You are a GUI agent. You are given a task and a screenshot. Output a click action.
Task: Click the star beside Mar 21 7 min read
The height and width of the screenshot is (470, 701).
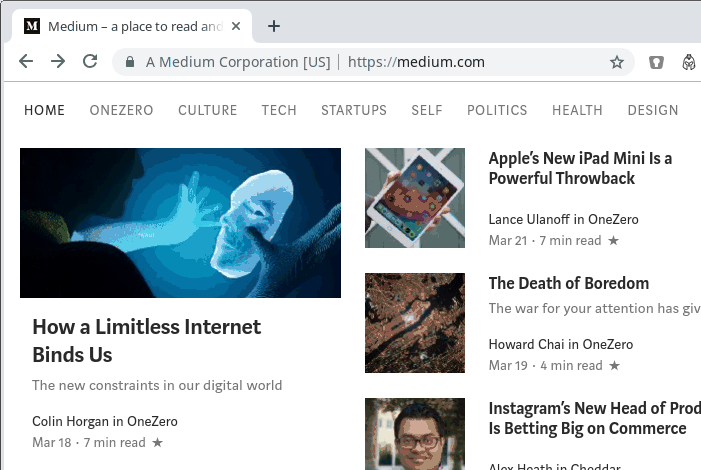click(613, 241)
